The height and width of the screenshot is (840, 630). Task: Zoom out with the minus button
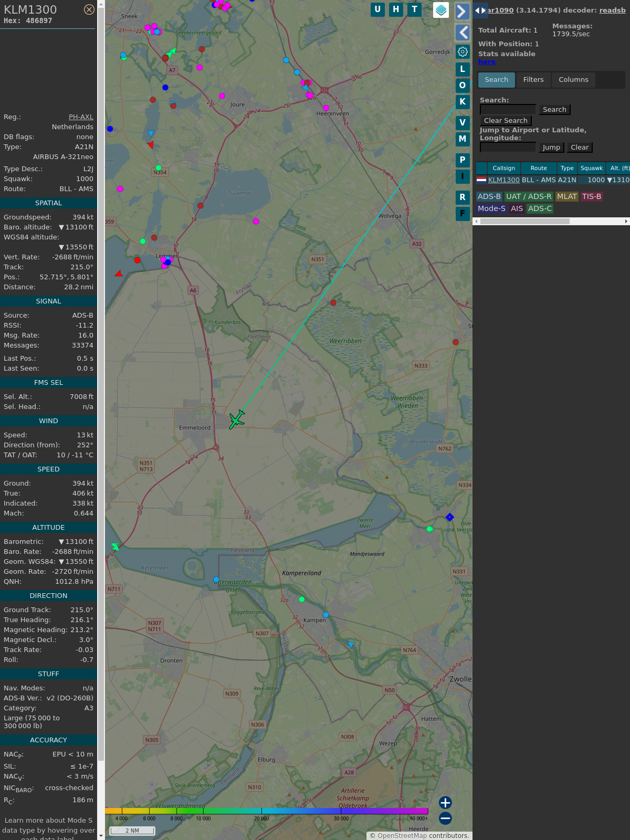(x=445, y=818)
